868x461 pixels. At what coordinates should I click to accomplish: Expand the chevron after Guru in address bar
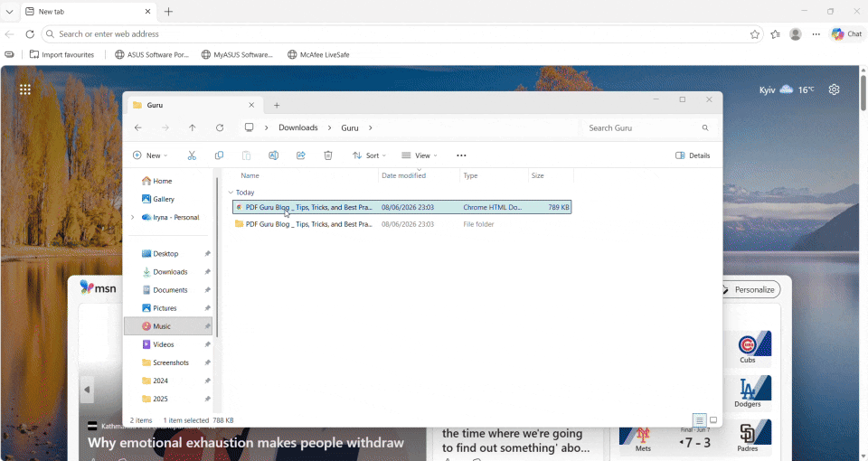point(371,127)
